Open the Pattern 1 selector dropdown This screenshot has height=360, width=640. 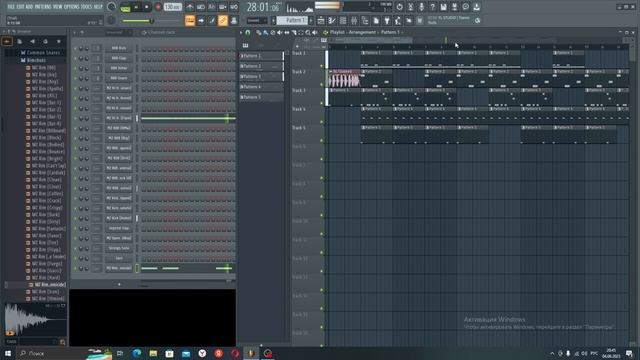(292, 20)
